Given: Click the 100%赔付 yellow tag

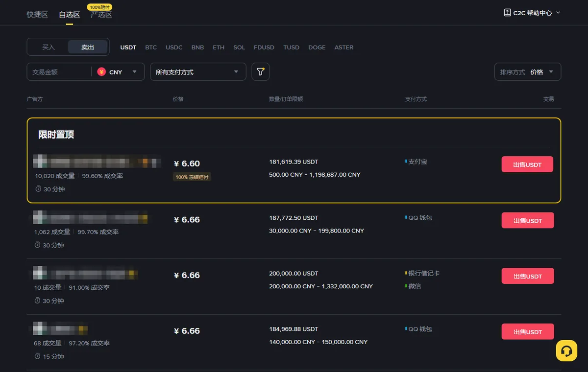Looking at the screenshot, I should coord(100,7).
